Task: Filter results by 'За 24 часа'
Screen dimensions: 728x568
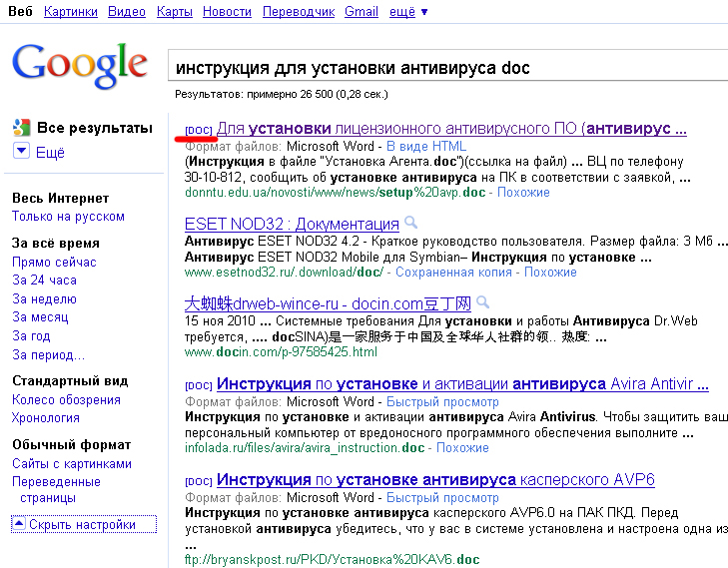Action: pos(44,281)
